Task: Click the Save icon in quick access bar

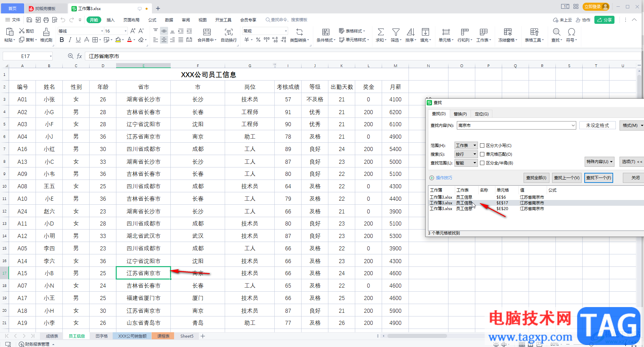Action: tap(29, 20)
